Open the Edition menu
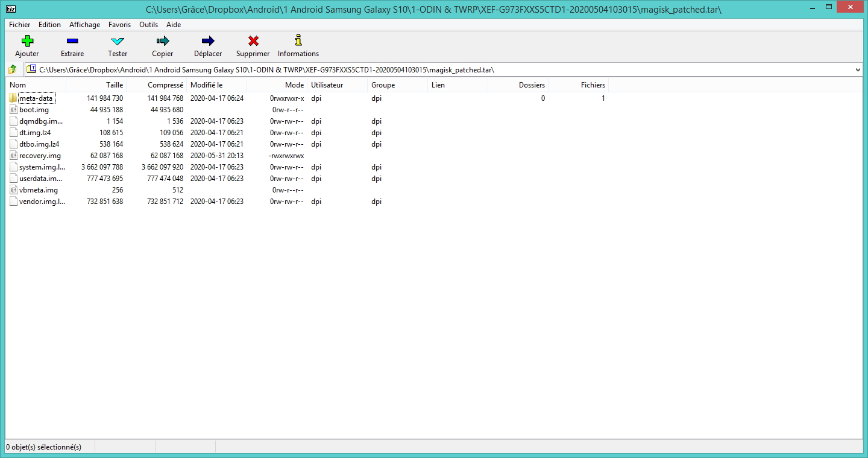The image size is (868, 458). pos(49,25)
